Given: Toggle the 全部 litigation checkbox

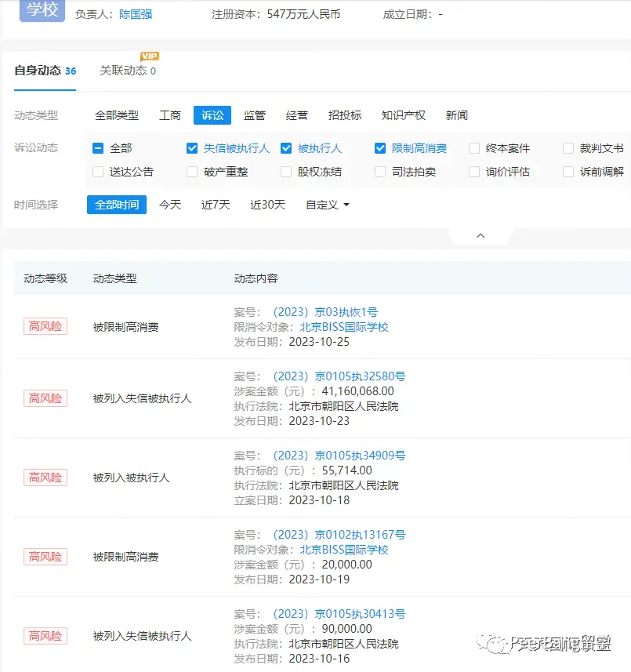Looking at the screenshot, I should point(98,148).
